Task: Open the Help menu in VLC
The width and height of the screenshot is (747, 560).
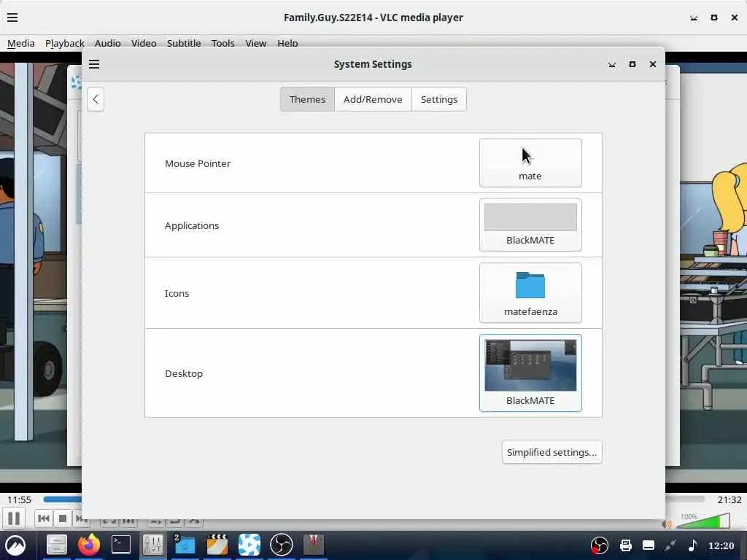Action: [287, 43]
